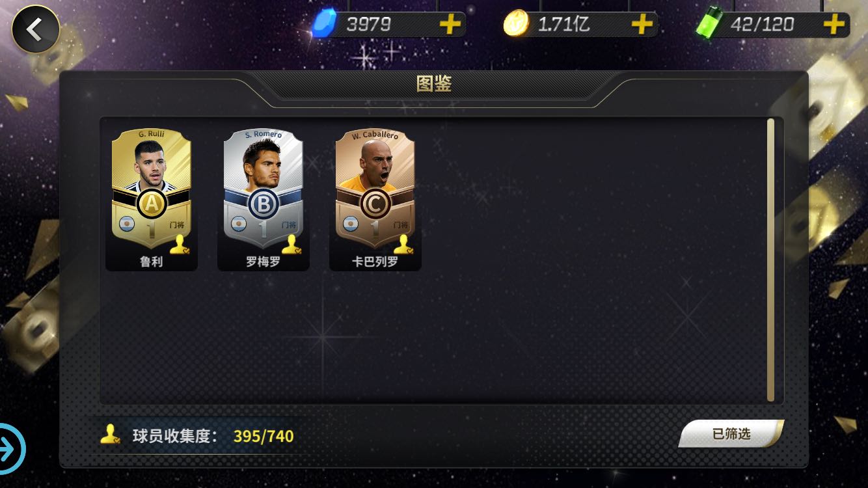
Task: Open the blue arrow side panel
Action: tap(11, 448)
